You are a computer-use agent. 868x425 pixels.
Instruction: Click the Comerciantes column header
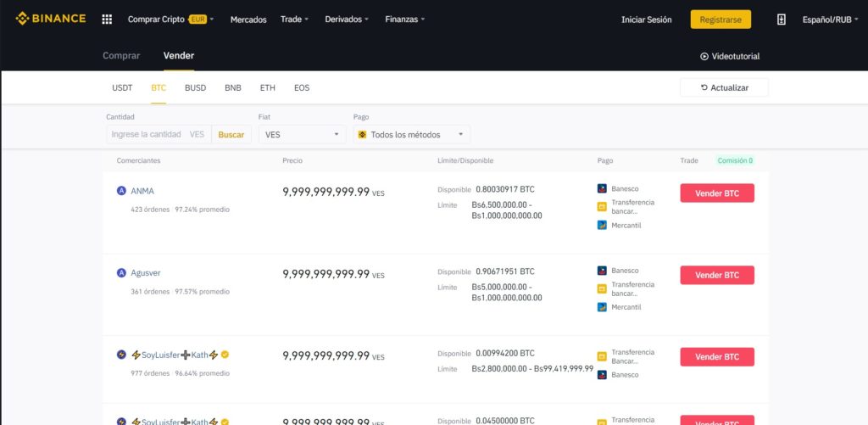(x=138, y=160)
